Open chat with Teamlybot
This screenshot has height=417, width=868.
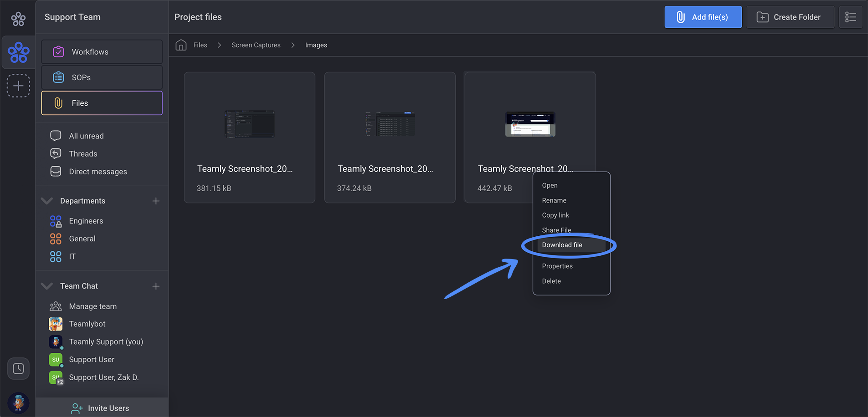(77, 324)
